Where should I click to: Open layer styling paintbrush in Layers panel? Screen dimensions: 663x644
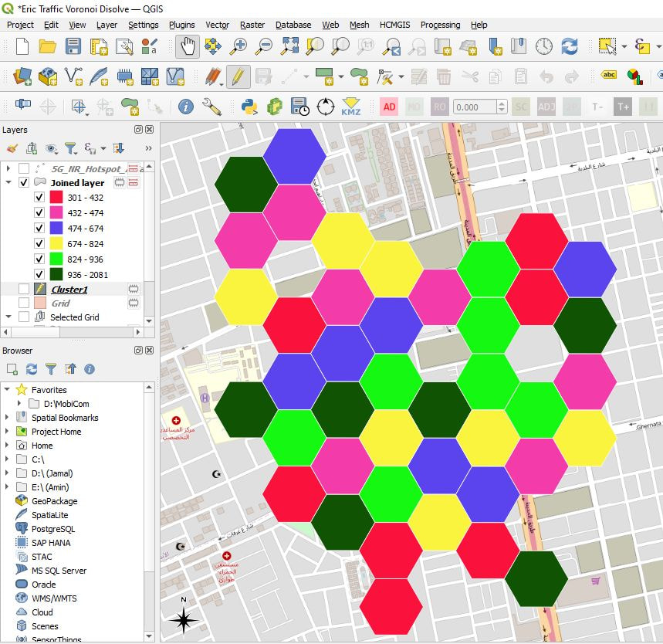click(x=12, y=147)
